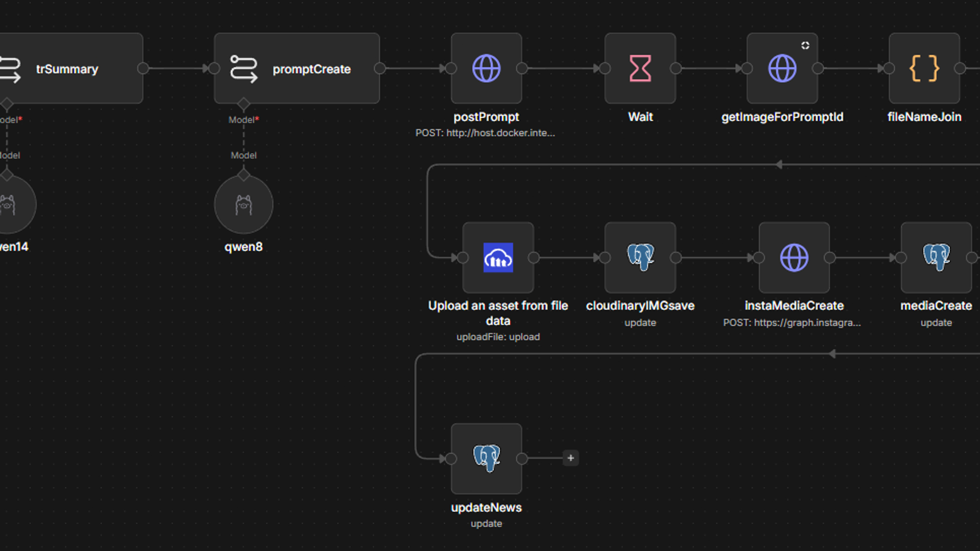The height and width of the screenshot is (551, 980).
Task: Click the 'uploadFile: upload' subtitle
Action: point(498,337)
